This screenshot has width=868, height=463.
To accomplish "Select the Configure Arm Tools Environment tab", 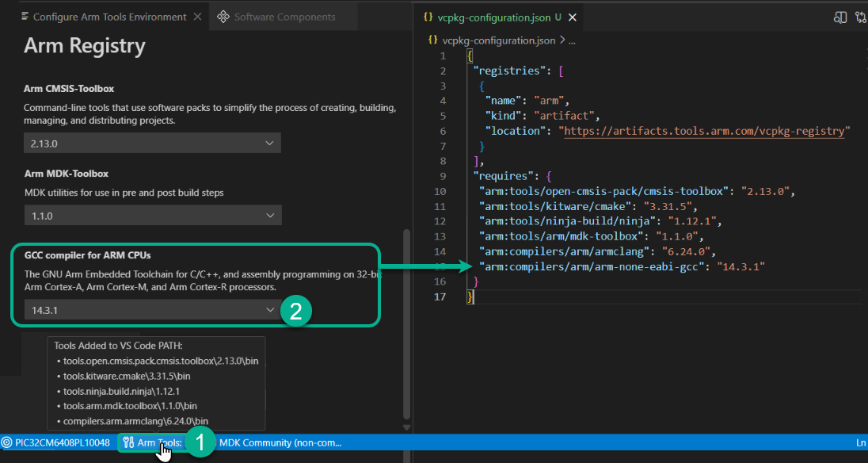I will 105,17.
